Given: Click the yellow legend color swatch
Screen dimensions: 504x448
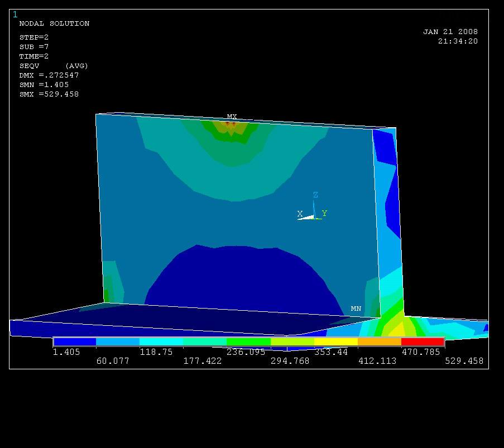Looking at the screenshot, I should point(336,341).
